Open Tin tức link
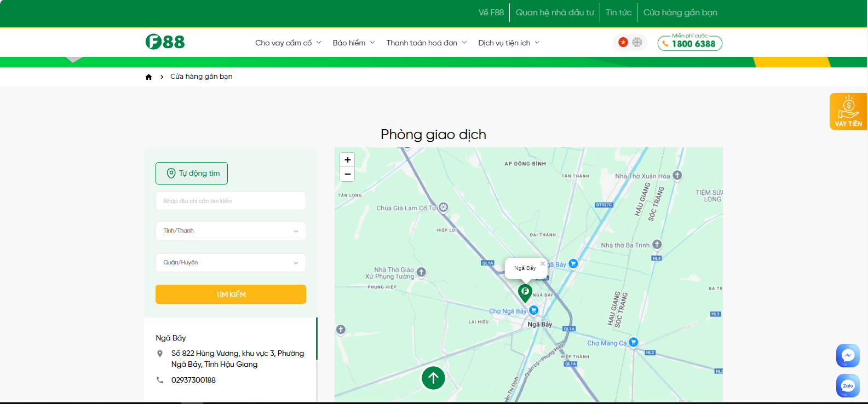 click(x=619, y=12)
